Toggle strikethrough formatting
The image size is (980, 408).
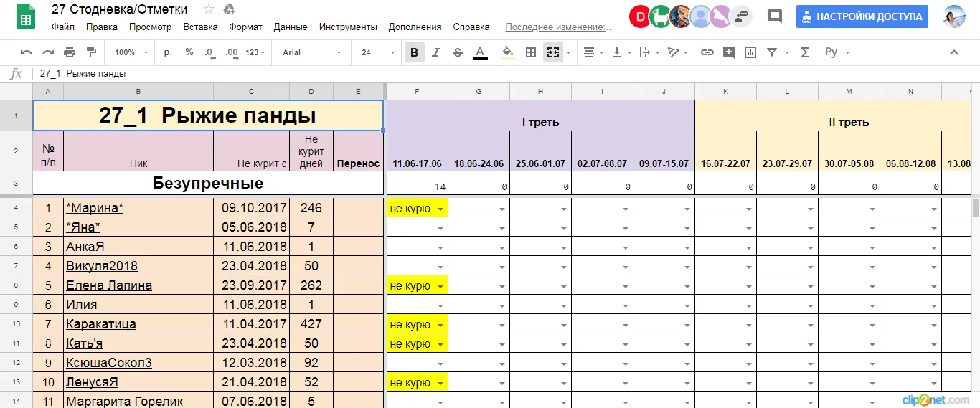[458, 52]
